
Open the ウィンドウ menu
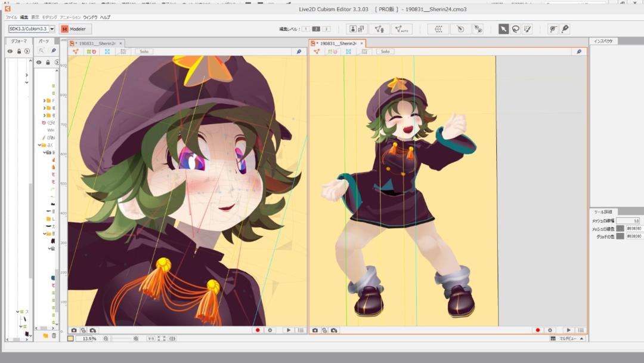(90, 17)
